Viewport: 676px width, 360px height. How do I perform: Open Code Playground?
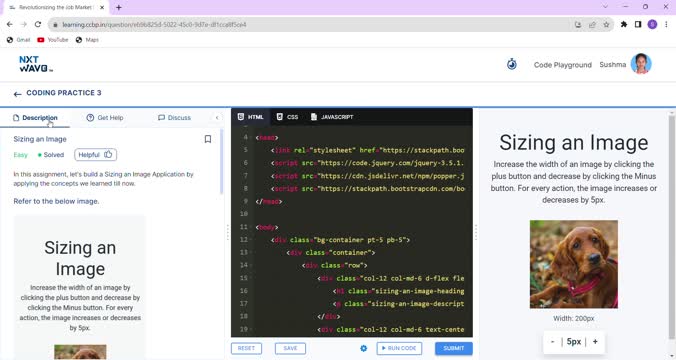563,65
